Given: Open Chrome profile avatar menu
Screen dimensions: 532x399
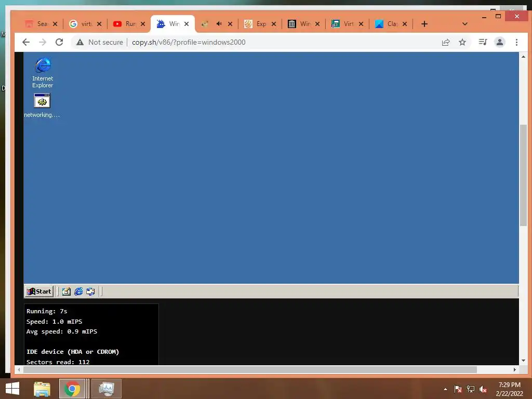Looking at the screenshot, I should pyautogui.click(x=499, y=42).
